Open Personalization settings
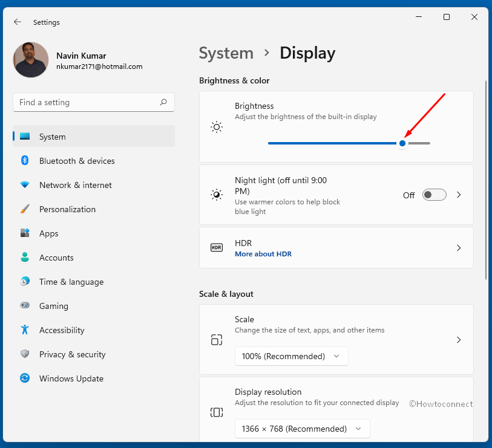The height and width of the screenshot is (448, 492). (94, 209)
